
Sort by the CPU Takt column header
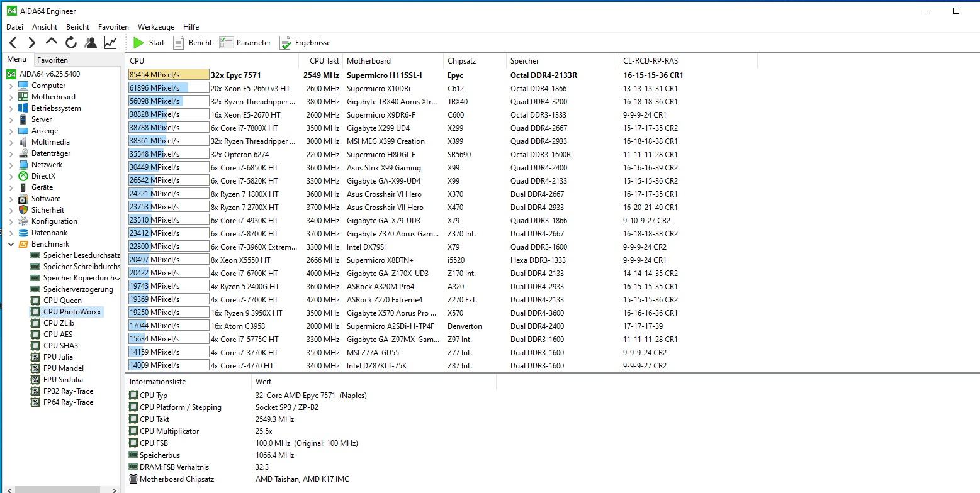coord(321,61)
